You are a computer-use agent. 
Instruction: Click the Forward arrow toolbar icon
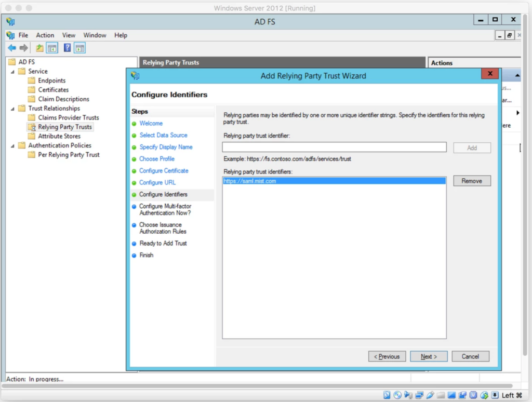23,48
